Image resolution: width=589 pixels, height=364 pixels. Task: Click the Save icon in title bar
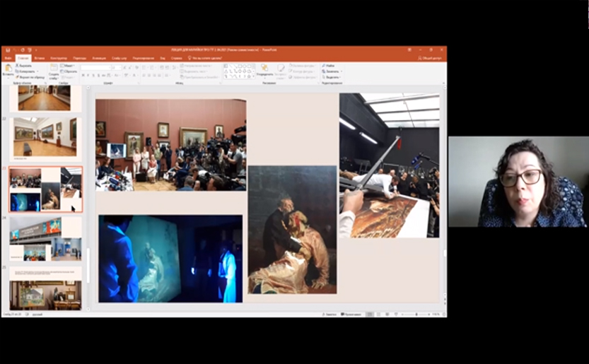[x=6, y=50]
